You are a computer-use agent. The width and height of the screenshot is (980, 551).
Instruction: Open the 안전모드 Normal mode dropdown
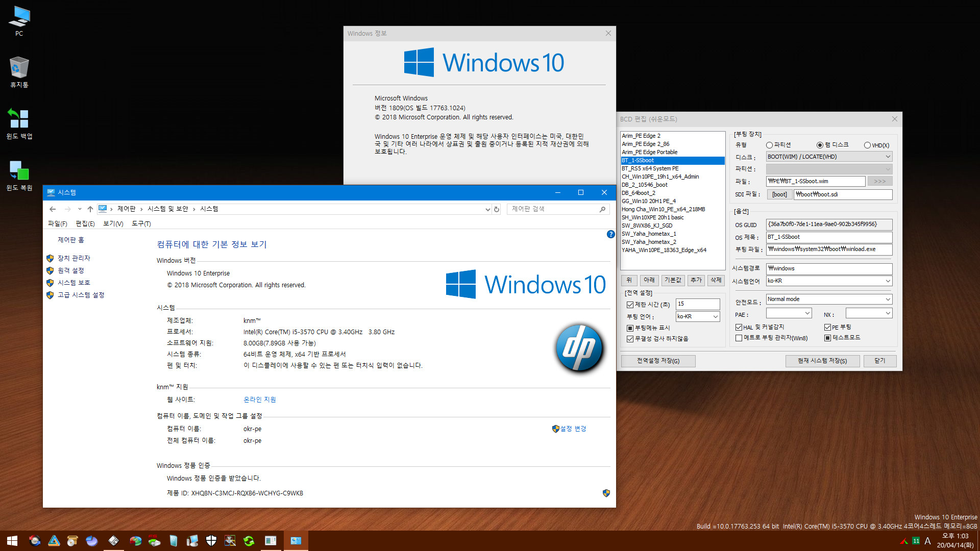coord(829,299)
